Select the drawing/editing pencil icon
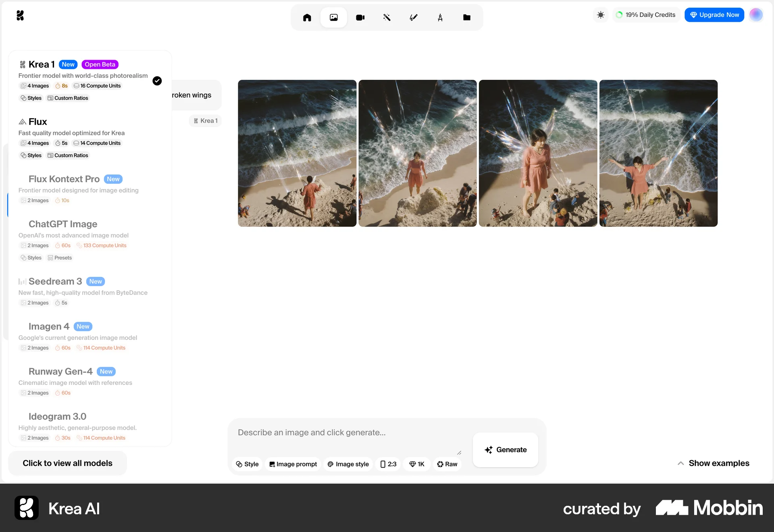Image resolution: width=774 pixels, height=532 pixels. click(x=414, y=17)
